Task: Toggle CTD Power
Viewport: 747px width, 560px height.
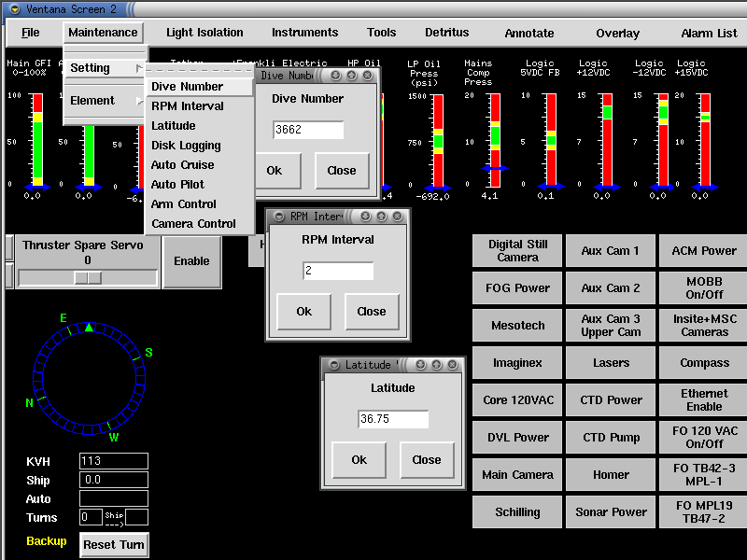Action: (x=611, y=400)
